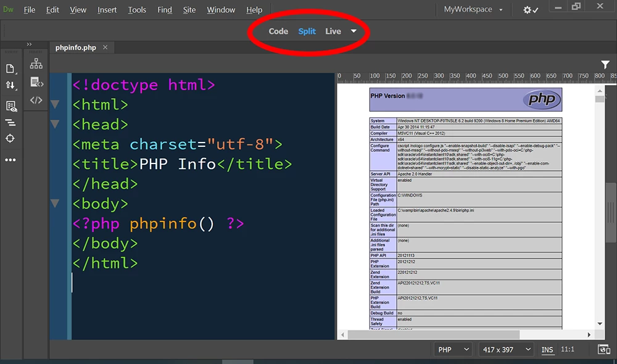Collapse the body tag code fold

click(x=55, y=204)
